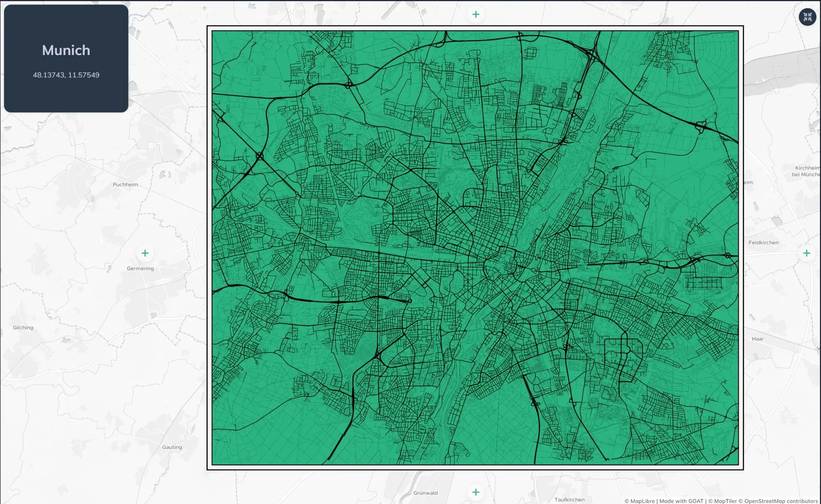Screen dimensions: 821x504
Task: Click the Germering map label
Action: [140, 268]
